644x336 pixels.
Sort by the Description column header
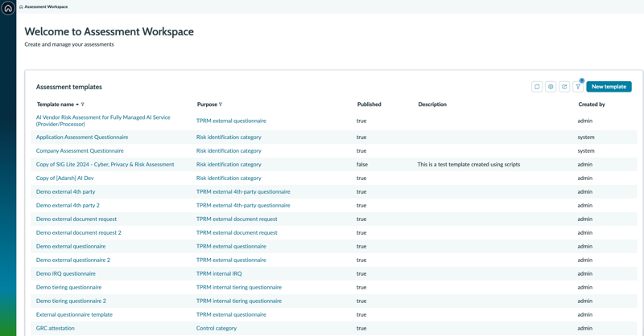click(432, 104)
